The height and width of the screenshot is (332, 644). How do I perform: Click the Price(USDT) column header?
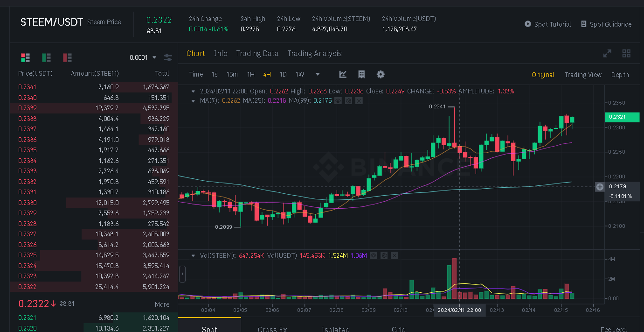click(35, 73)
